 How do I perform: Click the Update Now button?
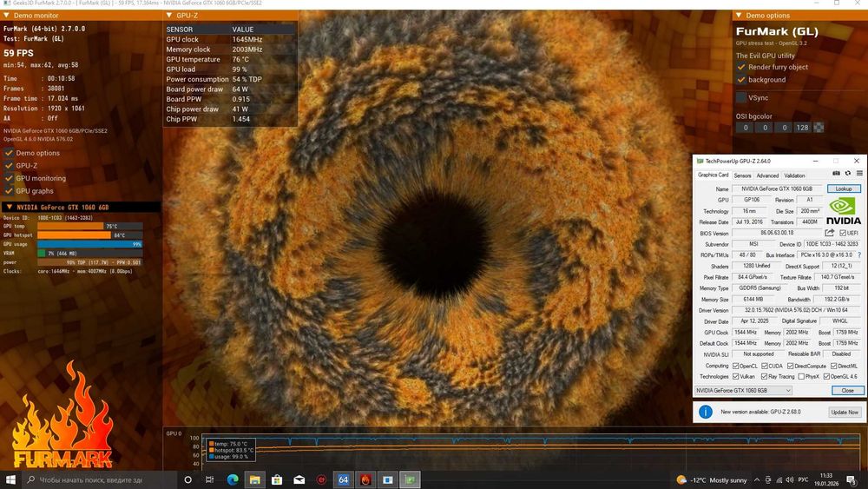pyautogui.click(x=845, y=412)
